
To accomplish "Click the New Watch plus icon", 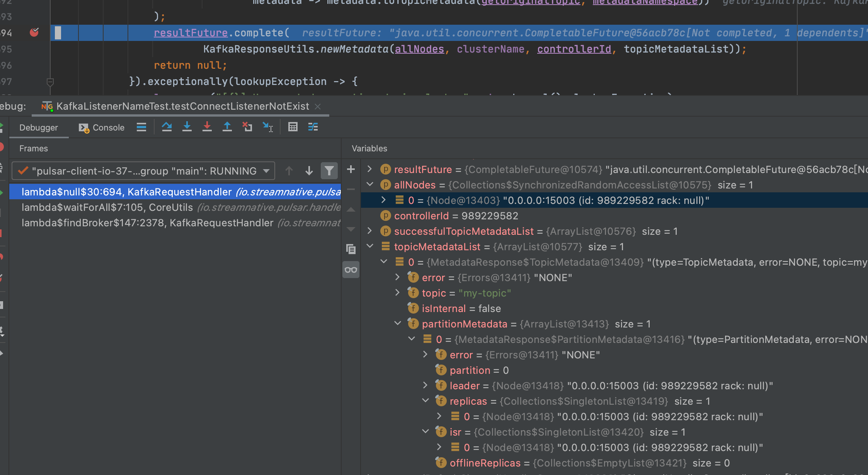I will click(x=351, y=170).
